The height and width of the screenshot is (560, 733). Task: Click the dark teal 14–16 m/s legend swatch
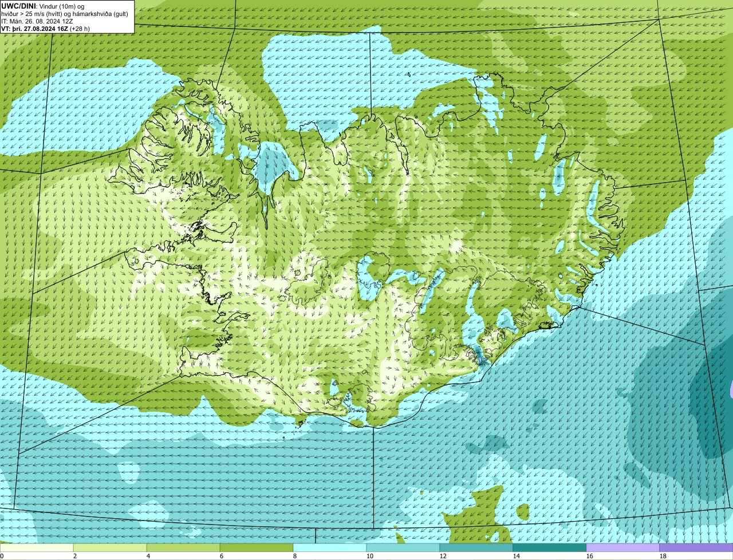[550, 548]
